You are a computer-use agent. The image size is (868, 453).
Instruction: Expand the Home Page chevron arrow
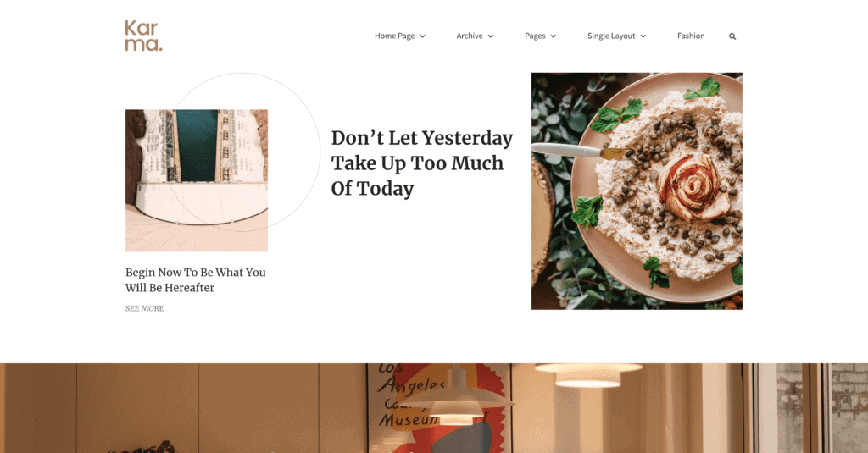[422, 36]
